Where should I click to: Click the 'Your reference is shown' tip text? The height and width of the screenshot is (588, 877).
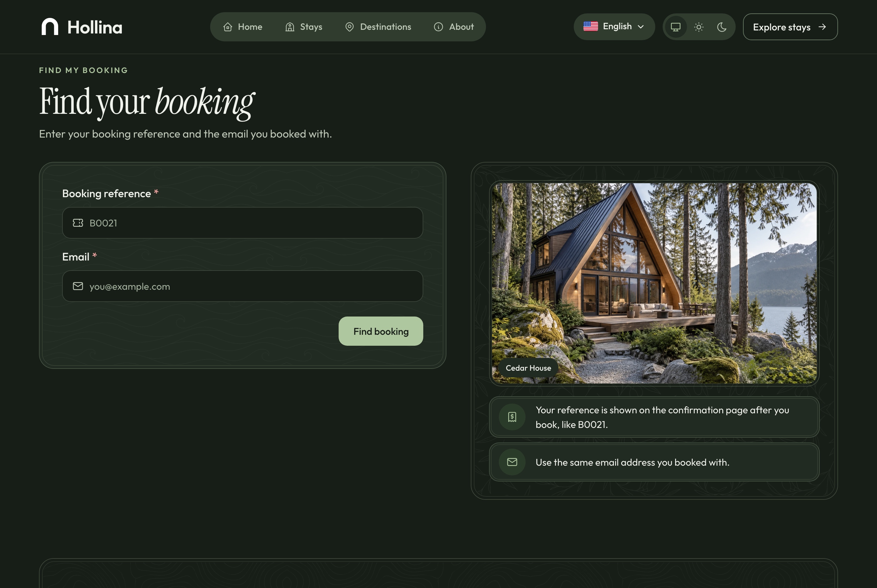[x=662, y=417]
